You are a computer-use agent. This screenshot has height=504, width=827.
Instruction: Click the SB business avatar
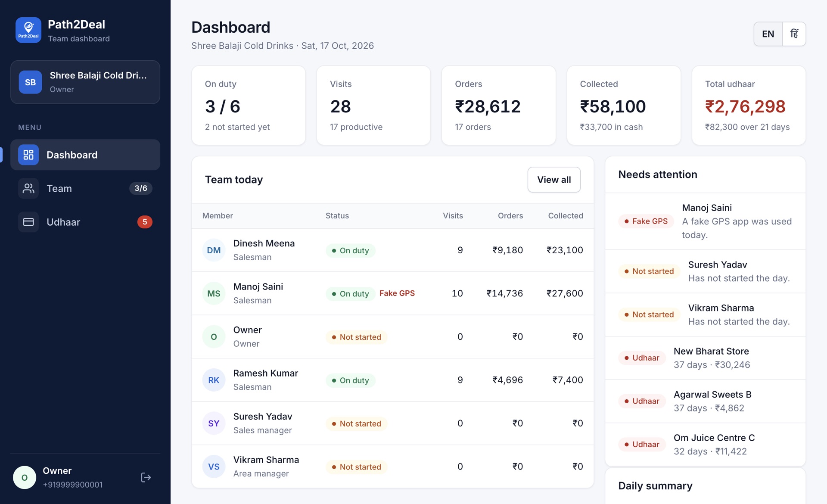[x=30, y=82]
